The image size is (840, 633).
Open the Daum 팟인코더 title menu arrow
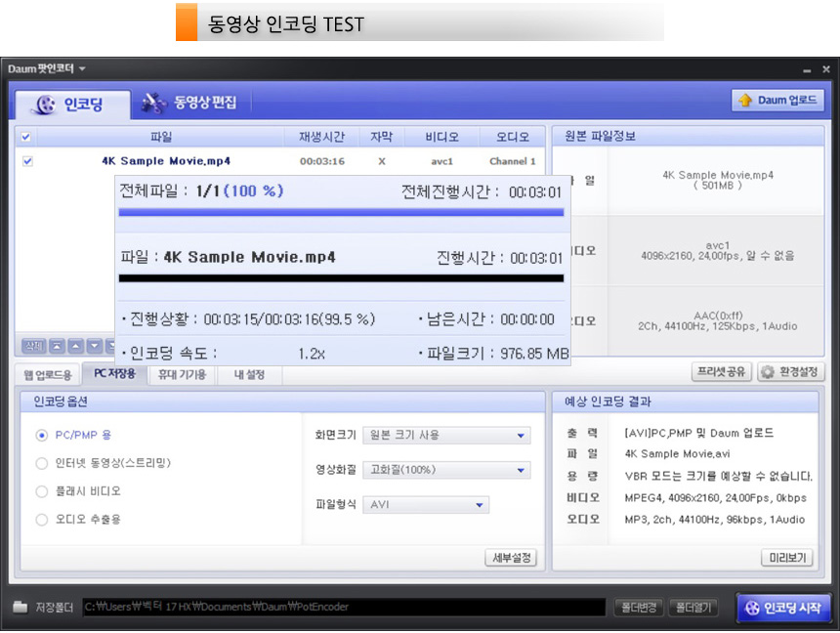pyautogui.click(x=82, y=68)
